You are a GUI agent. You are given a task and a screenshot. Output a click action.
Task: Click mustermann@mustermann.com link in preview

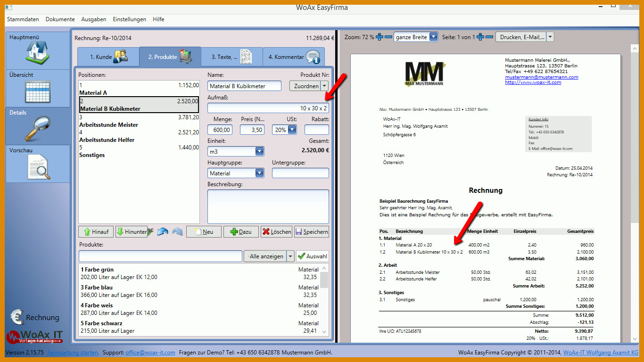point(541,77)
